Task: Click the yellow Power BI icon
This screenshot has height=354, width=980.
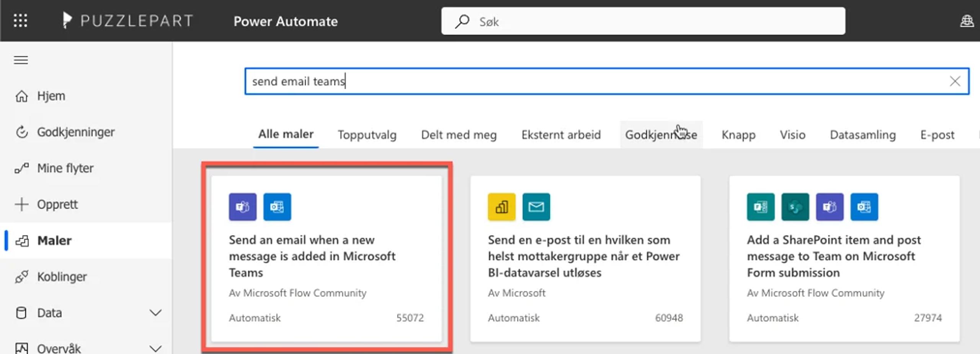Action: (x=501, y=207)
